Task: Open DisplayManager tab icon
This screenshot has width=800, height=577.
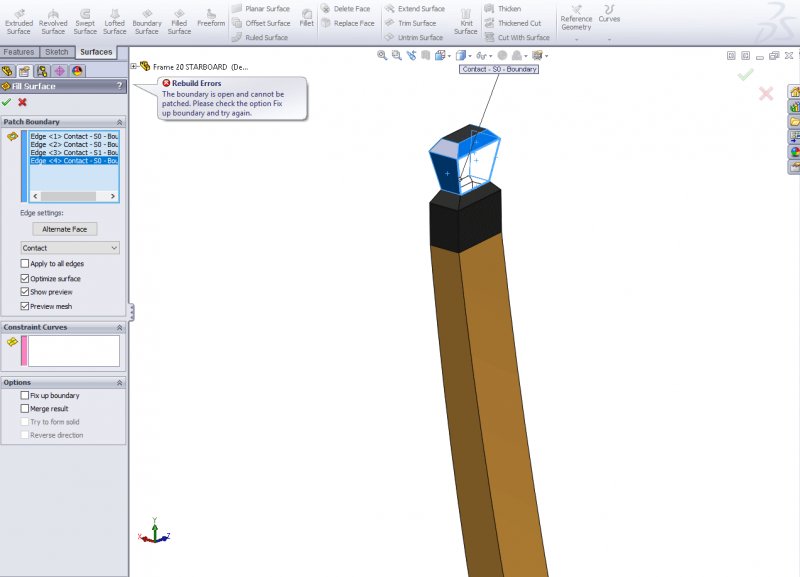Action: click(77, 71)
